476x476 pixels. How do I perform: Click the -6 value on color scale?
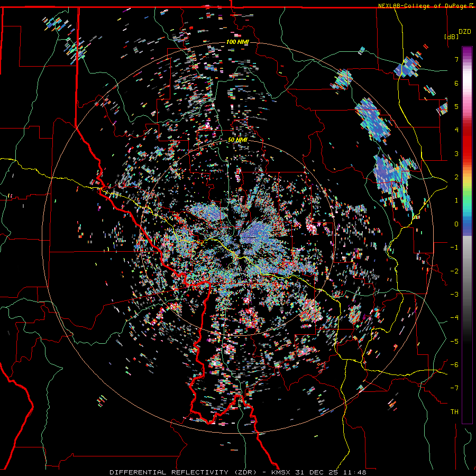(x=454, y=365)
